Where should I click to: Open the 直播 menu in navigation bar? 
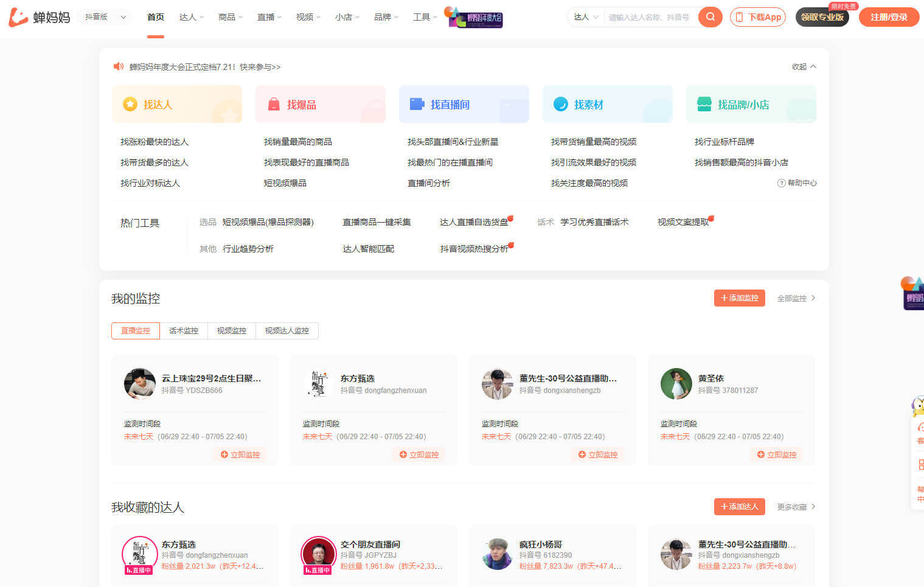[x=269, y=17]
